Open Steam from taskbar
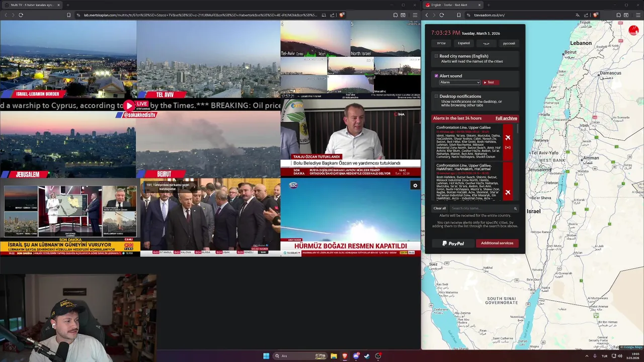644x362 pixels. [x=367, y=356]
